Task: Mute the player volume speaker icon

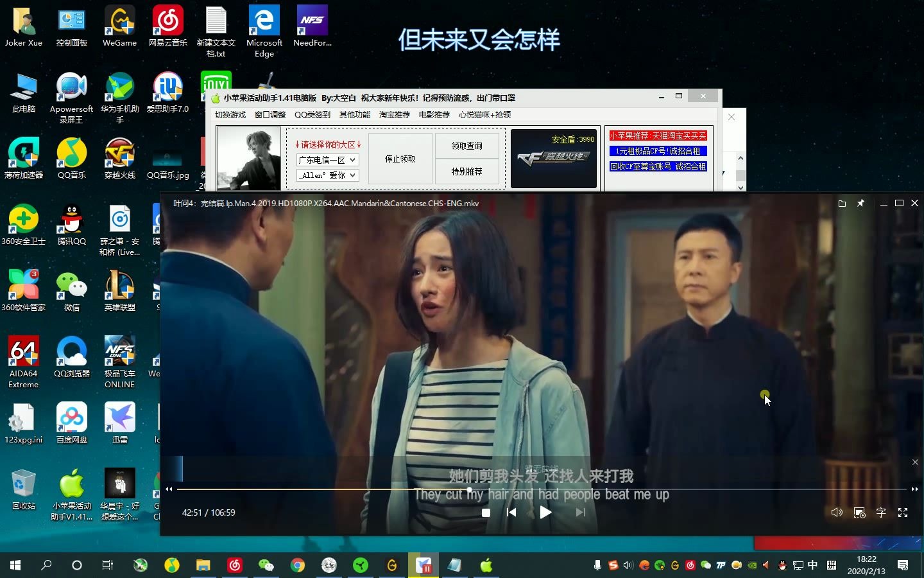Action: (837, 512)
